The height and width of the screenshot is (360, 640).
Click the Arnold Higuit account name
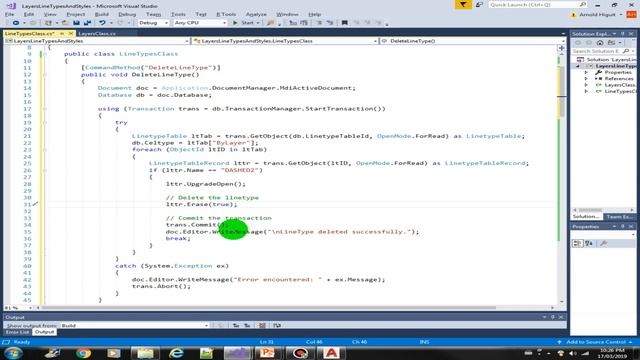click(597, 15)
